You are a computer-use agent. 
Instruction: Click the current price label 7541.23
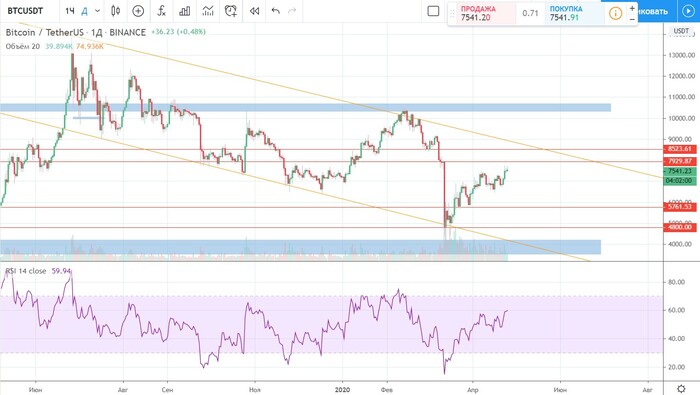pos(679,171)
